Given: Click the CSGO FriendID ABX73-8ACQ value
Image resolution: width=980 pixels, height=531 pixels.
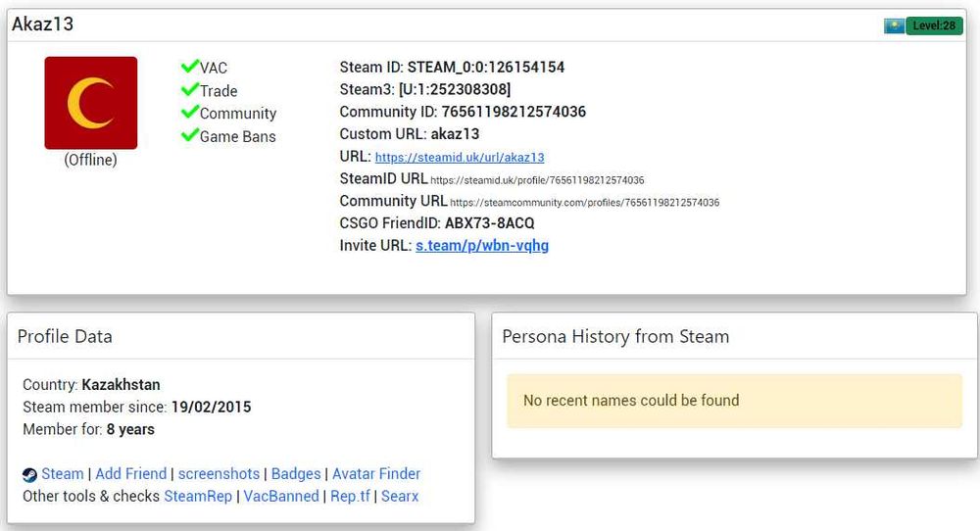Looking at the screenshot, I should (489, 223).
